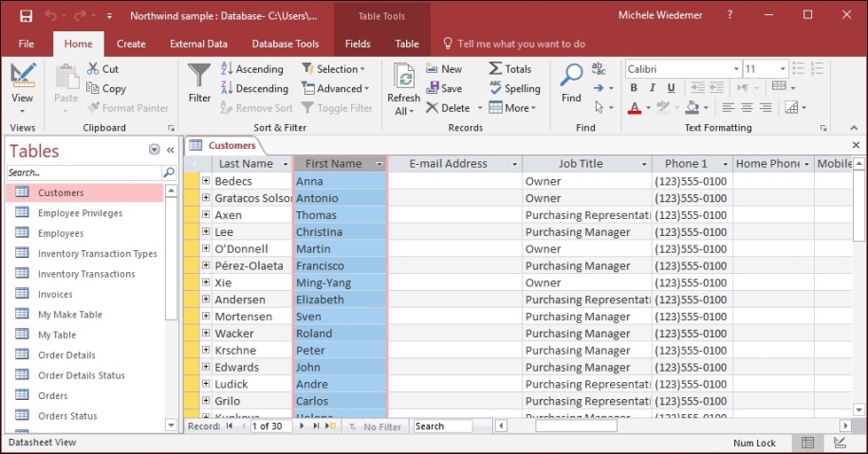The height and width of the screenshot is (454, 868).
Task: Click the Spelling check icon
Action: pos(495,88)
